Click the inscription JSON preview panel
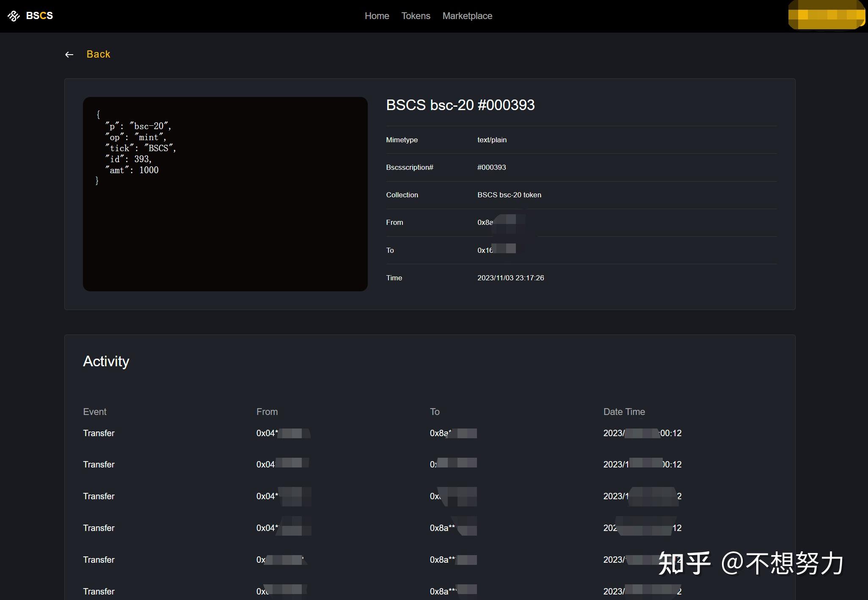The image size is (868, 600). click(x=225, y=194)
